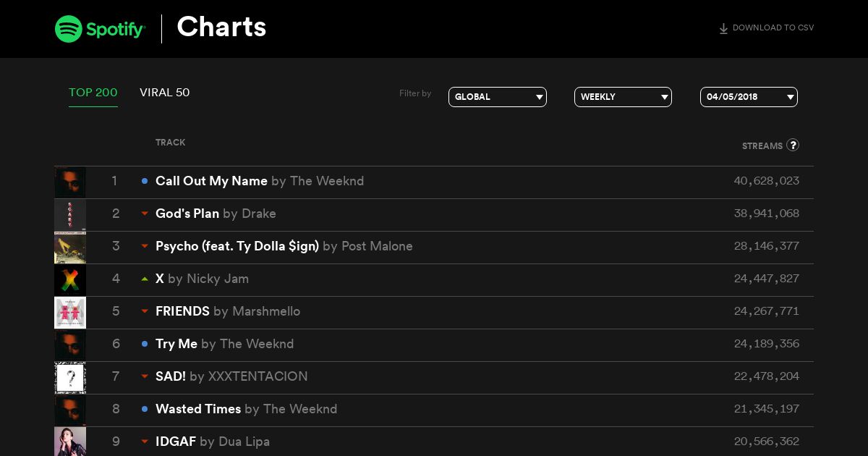
Task: Open the WEEKLY frequency dropdown
Action: pos(623,97)
